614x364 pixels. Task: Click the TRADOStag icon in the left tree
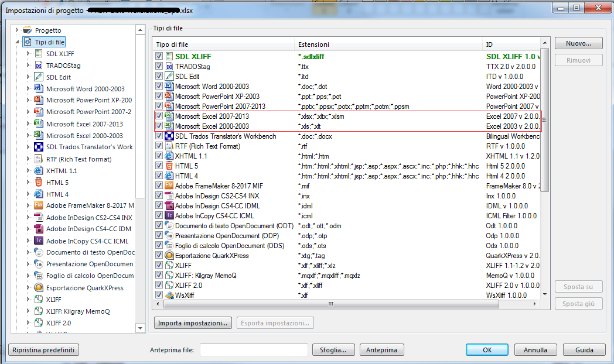pos(39,66)
